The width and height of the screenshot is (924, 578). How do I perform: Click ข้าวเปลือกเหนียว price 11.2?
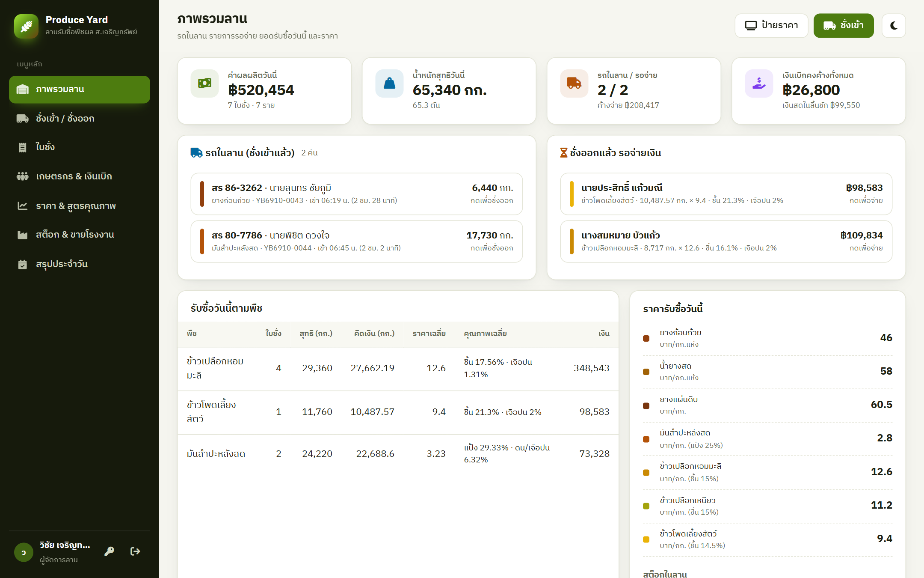(x=881, y=505)
